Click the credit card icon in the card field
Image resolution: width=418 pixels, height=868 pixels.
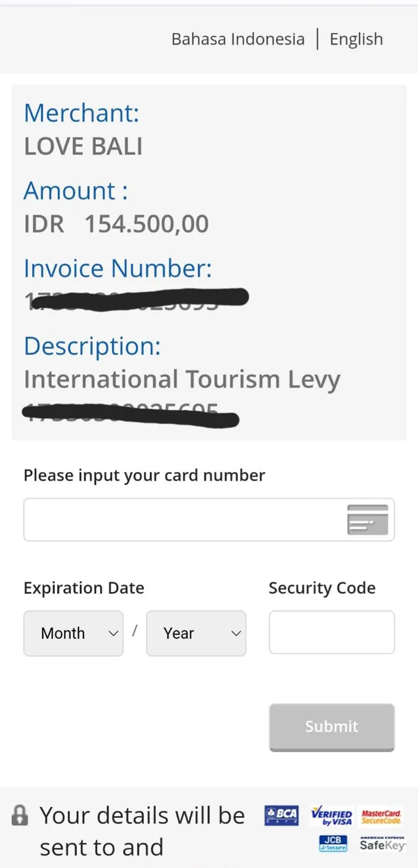tap(367, 519)
